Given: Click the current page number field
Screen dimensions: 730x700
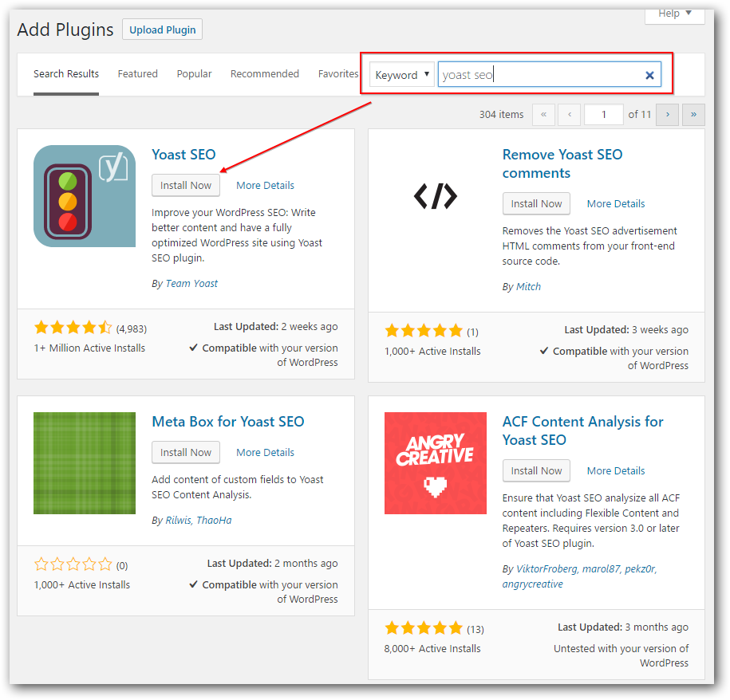Looking at the screenshot, I should pos(603,115).
